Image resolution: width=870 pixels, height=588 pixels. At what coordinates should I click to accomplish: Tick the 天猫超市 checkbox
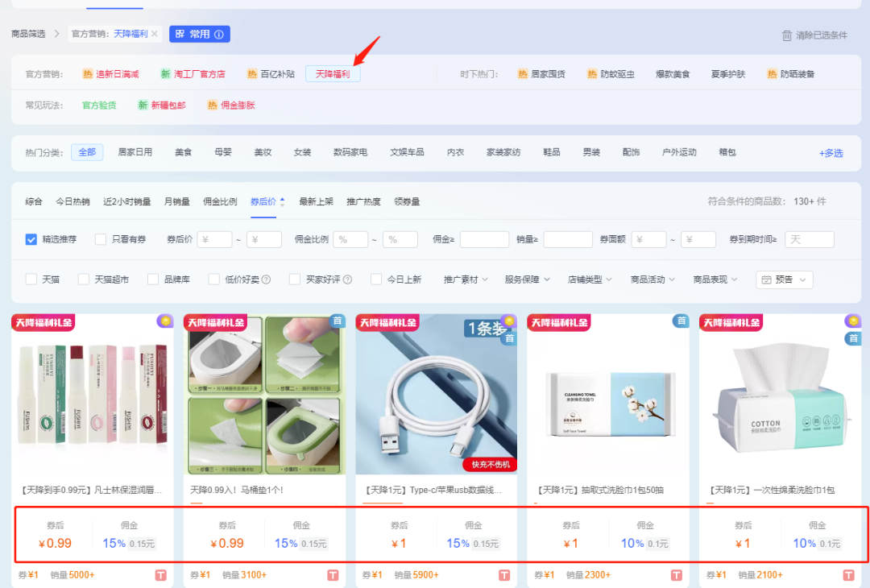tap(84, 280)
